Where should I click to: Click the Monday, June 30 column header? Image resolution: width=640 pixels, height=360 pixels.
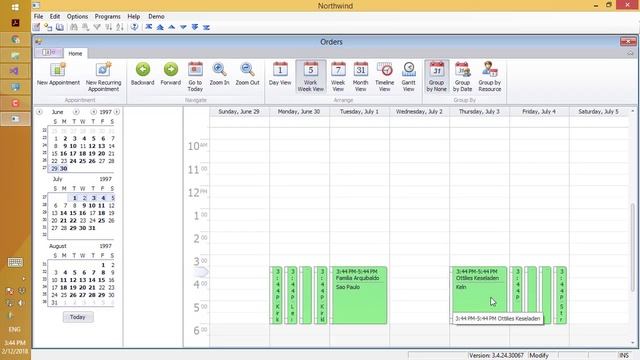(x=299, y=112)
